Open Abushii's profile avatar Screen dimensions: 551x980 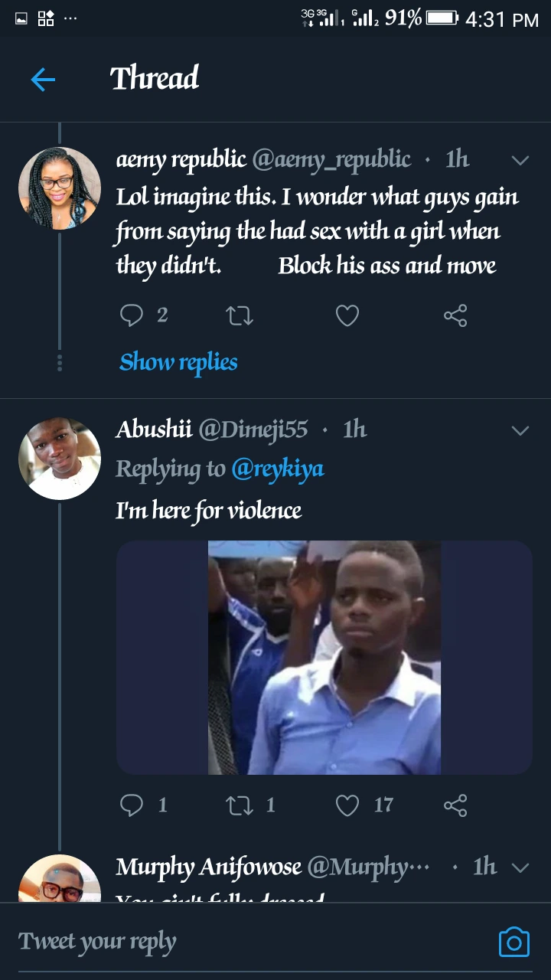[x=60, y=459]
